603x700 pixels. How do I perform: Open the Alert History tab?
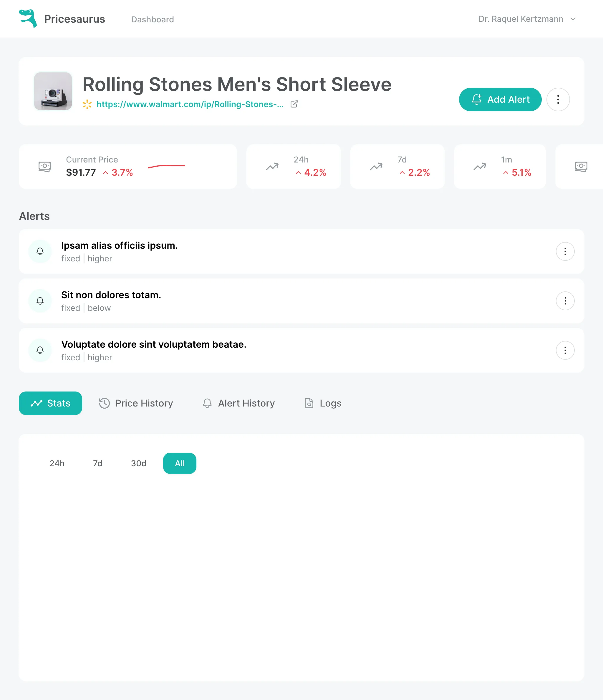coord(238,403)
